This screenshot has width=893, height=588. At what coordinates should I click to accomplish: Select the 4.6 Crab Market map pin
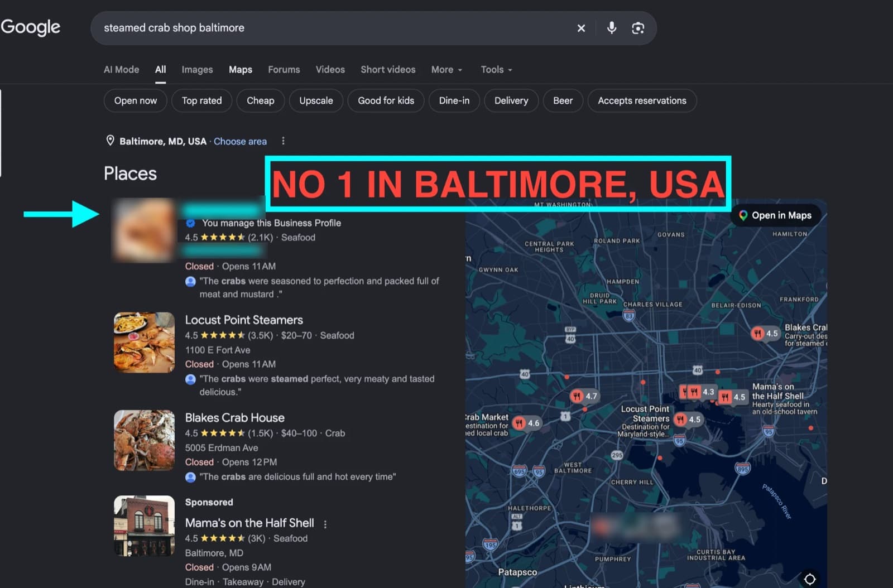(526, 423)
